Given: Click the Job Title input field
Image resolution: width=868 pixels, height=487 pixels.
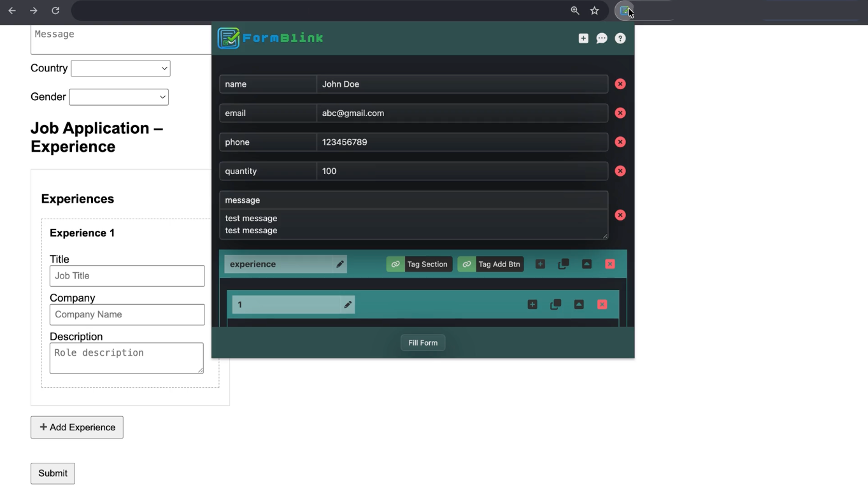Looking at the screenshot, I should (127, 276).
